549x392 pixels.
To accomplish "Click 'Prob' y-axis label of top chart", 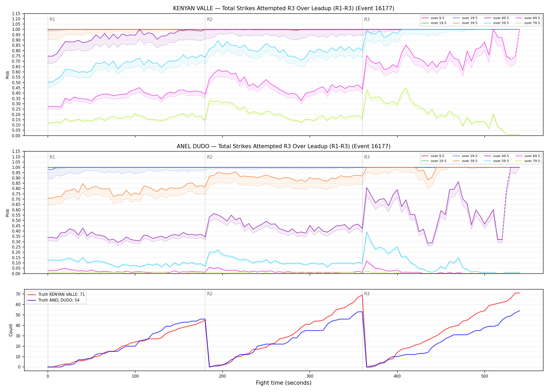I will (x=8, y=75).
